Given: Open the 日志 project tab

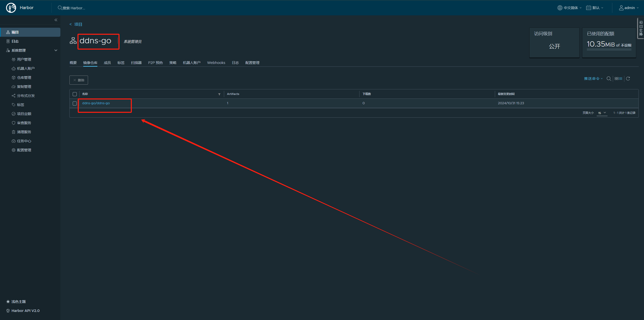Looking at the screenshot, I should coord(235,63).
